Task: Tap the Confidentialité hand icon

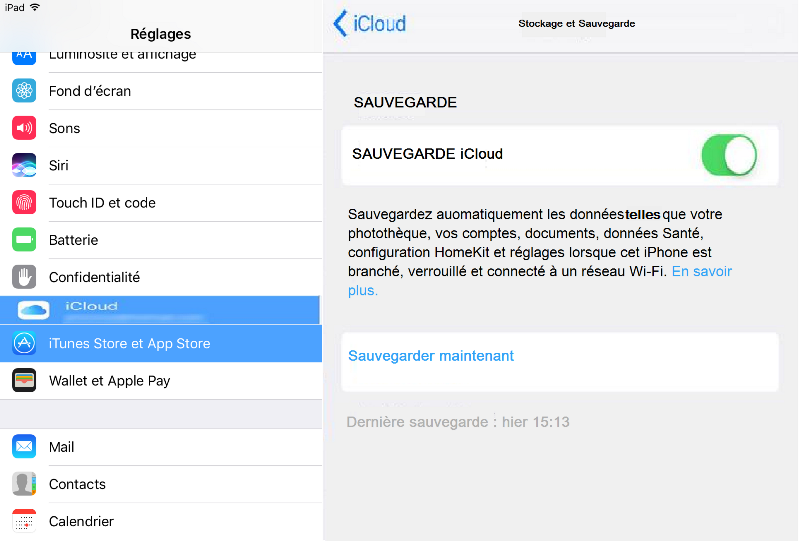Action: pyautogui.click(x=24, y=277)
